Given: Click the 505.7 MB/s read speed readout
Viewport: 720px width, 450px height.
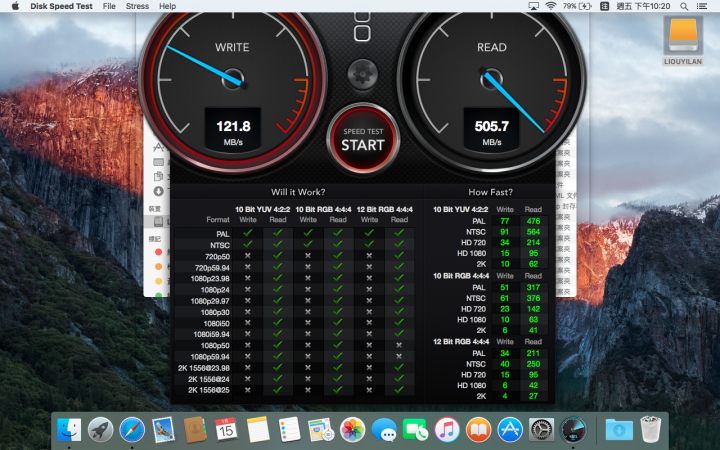Looking at the screenshot, I should [492, 130].
